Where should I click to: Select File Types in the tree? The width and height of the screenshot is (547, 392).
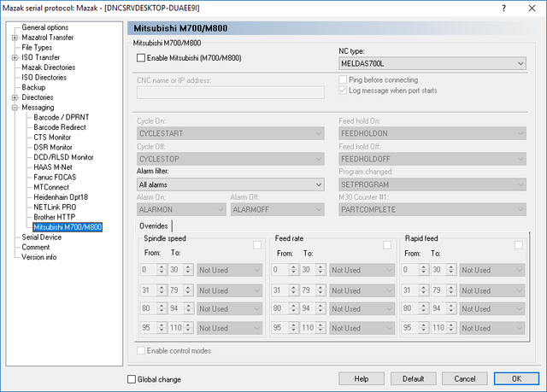(x=37, y=47)
